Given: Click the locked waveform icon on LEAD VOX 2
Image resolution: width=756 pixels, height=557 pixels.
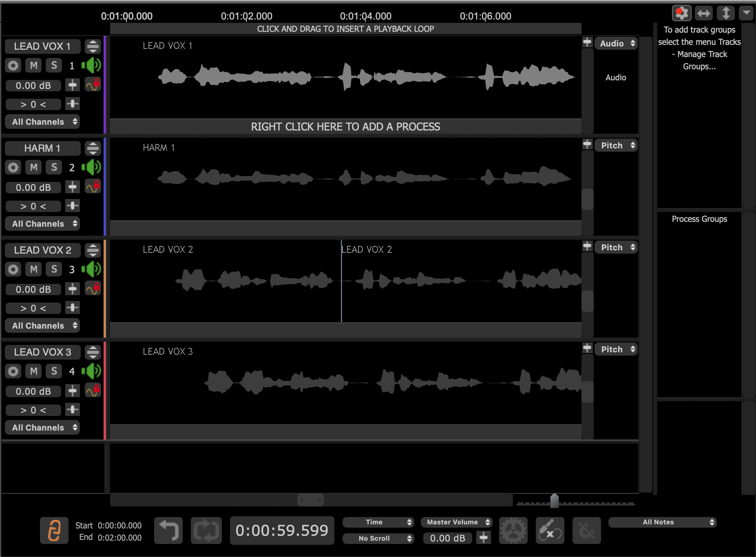Looking at the screenshot, I should (93, 288).
